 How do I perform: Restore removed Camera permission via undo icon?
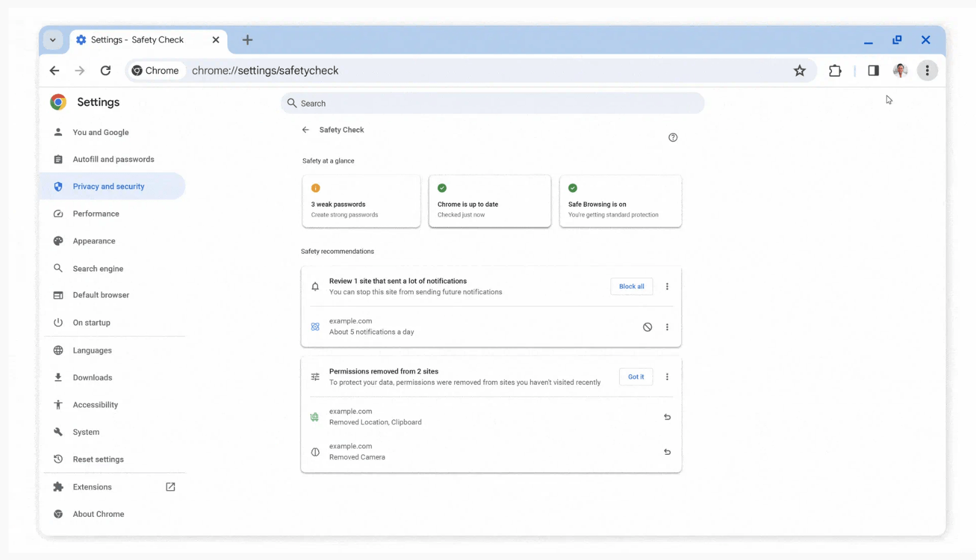[667, 452]
